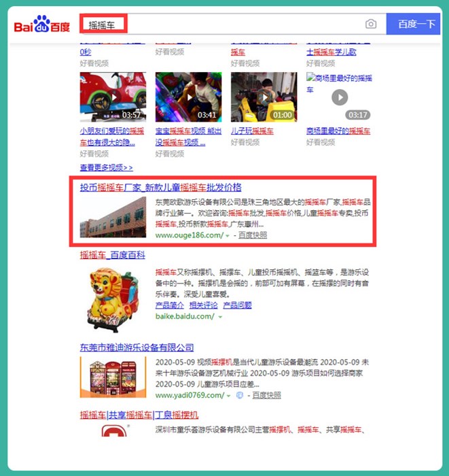The height and width of the screenshot is (476, 449).
Task: Open 百度快照 for yadi0769 result
Action: coord(266,395)
